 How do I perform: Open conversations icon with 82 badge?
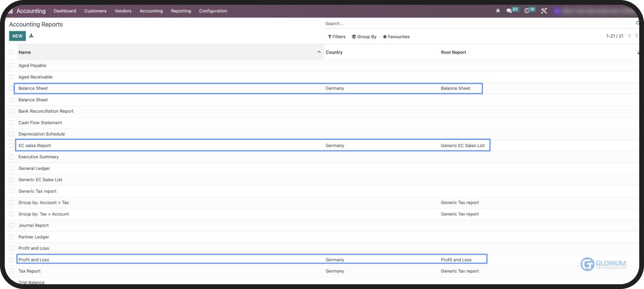[510, 11]
